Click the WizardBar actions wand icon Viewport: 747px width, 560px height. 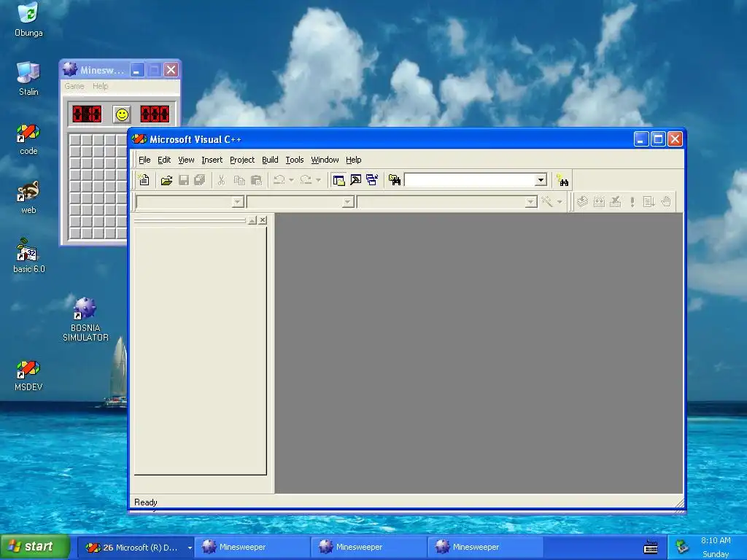tap(547, 202)
